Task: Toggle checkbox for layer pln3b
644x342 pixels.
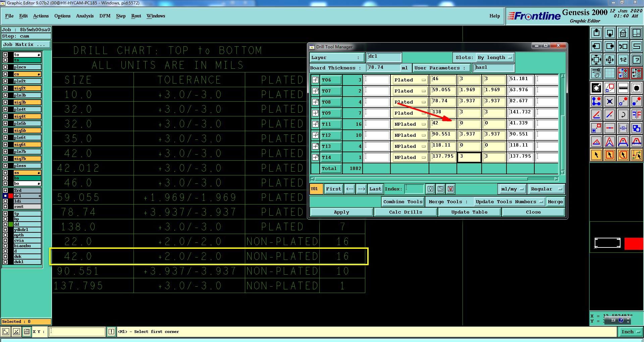Action: pyautogui.click(x=5, y=95)
